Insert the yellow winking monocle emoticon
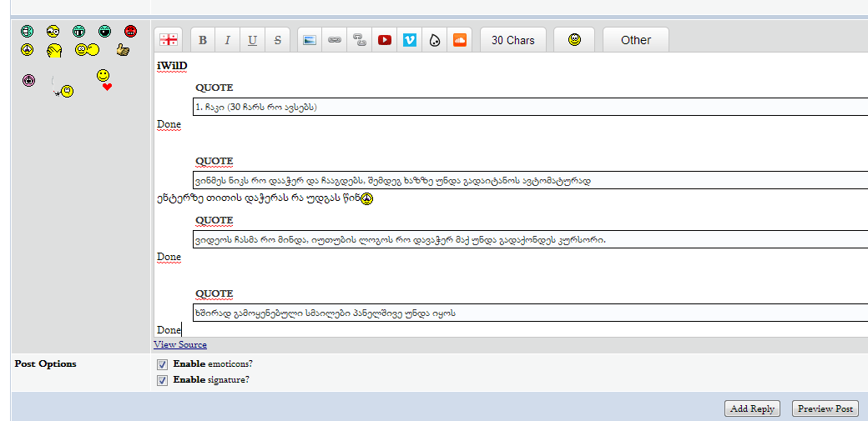 (53, 31)
